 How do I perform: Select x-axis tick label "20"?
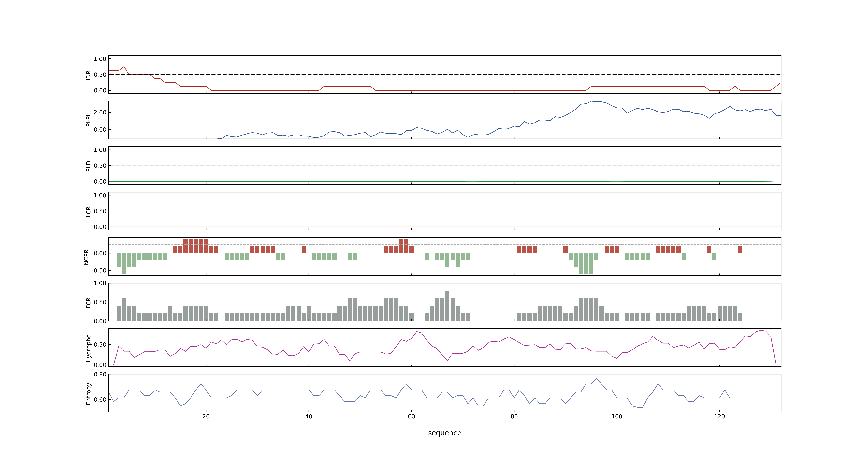(206, 416)
